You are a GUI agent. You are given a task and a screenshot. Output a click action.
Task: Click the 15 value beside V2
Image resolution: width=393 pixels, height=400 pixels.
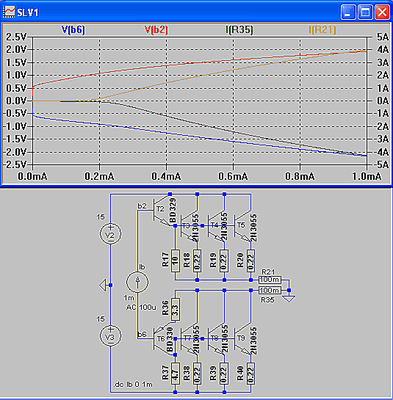tap(100, 217)
